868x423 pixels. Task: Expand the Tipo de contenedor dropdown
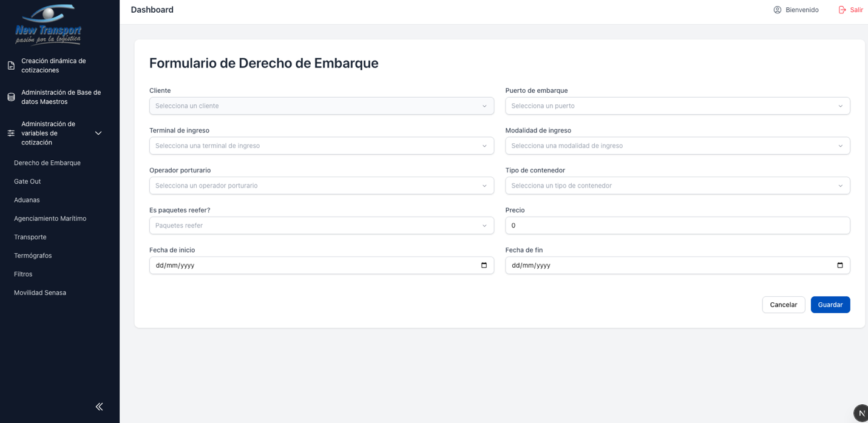click(x=677, y=186)
